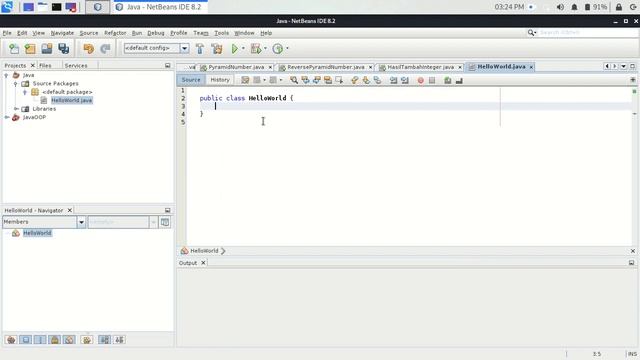Click the Save All toolbar icon
Viewport: 640px width, 360px height.
pos(64,49)
